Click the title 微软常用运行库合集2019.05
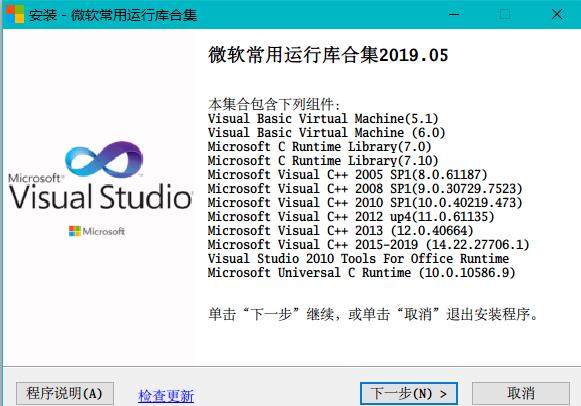Image resolution: width=581 pixels, height=406 pixels. coord(328,55)
